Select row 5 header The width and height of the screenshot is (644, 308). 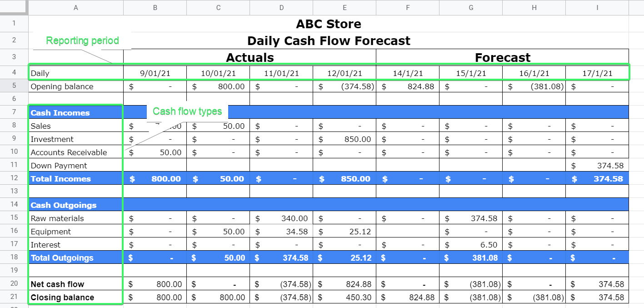pyautogui.click(x=14, y=86)
